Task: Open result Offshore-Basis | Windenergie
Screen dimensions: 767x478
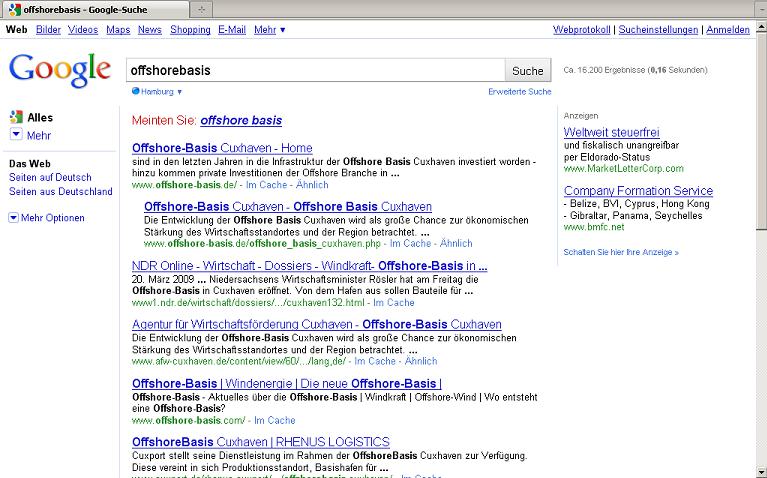Action: (x=287, y=383)
